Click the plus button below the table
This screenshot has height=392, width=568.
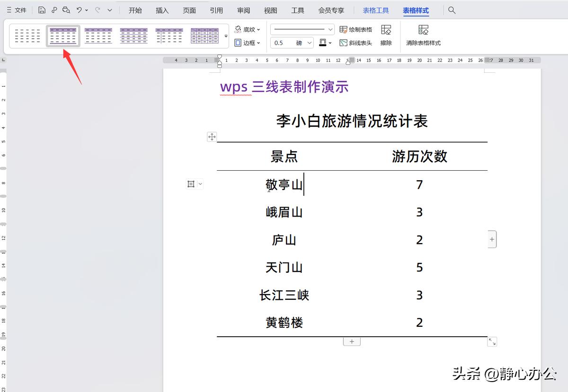point(352,341)
